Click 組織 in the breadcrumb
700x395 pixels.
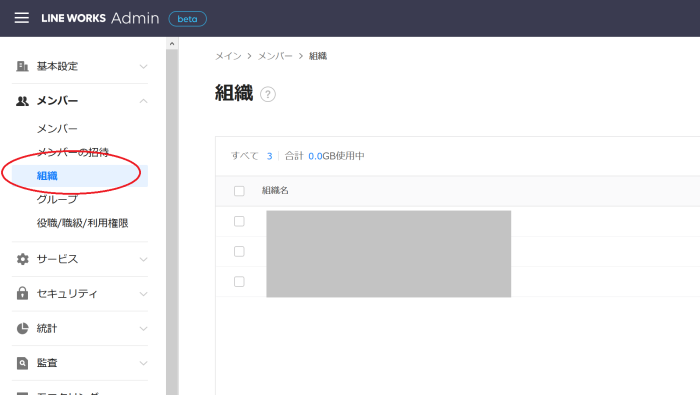(x=318, y=56)
